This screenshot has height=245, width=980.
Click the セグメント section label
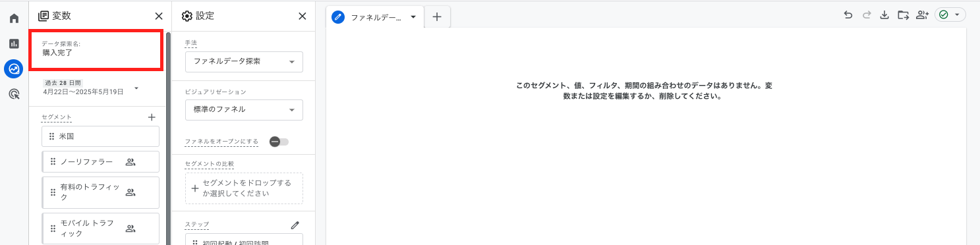[x=56, y=117]
